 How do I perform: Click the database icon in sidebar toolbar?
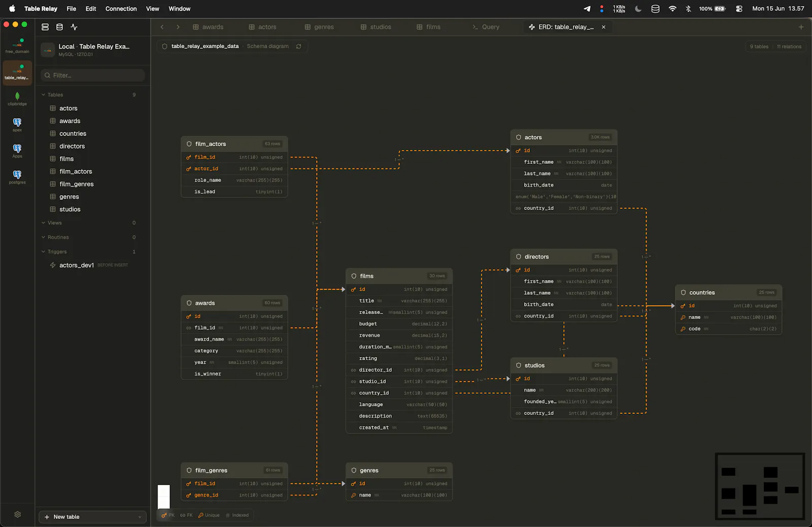click(59, 27)
